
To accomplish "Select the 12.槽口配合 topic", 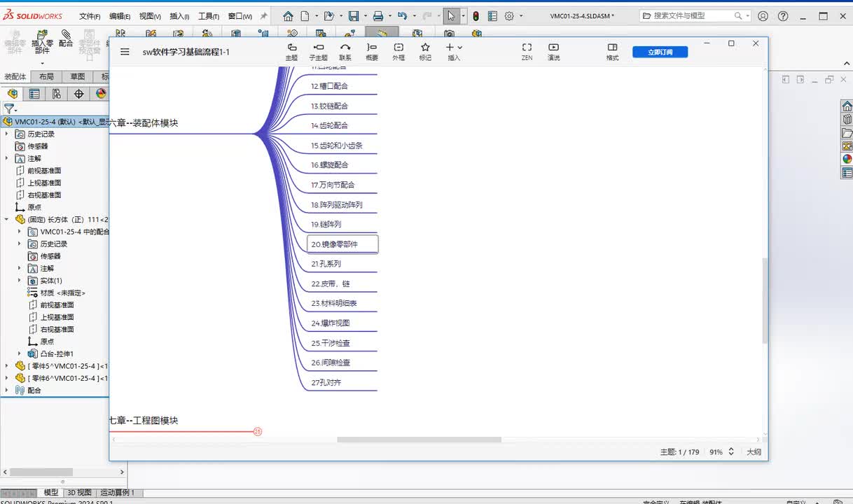I will point(329,86).
